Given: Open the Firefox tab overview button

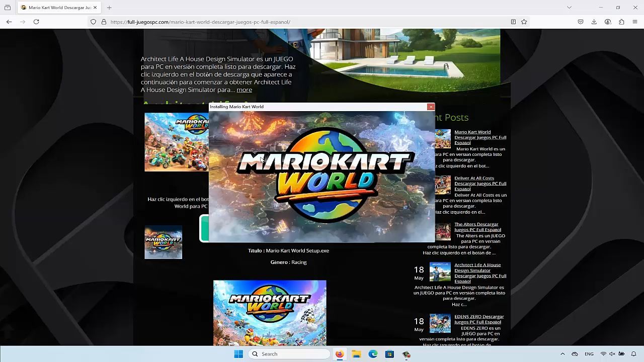Looking at the screenshot, I should point(8,8).
